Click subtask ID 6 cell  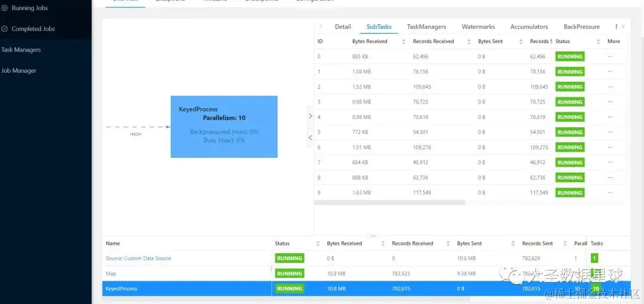coord(319,148)
